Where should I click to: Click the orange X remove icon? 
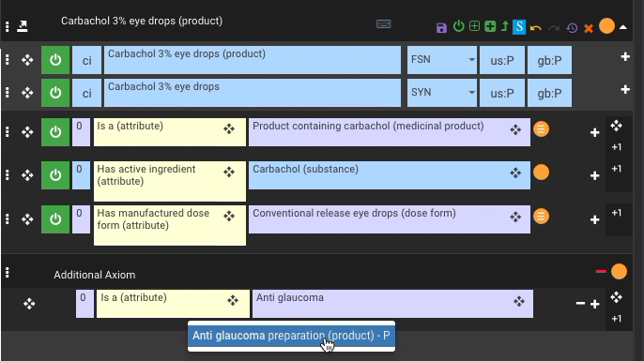point(589,28)
